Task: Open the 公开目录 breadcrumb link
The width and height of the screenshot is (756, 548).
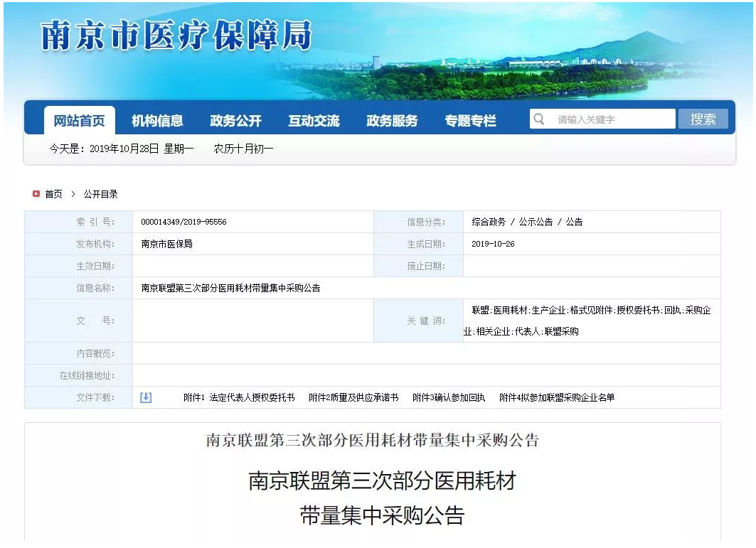Action: pyautogui.click(x=100, y=194)
